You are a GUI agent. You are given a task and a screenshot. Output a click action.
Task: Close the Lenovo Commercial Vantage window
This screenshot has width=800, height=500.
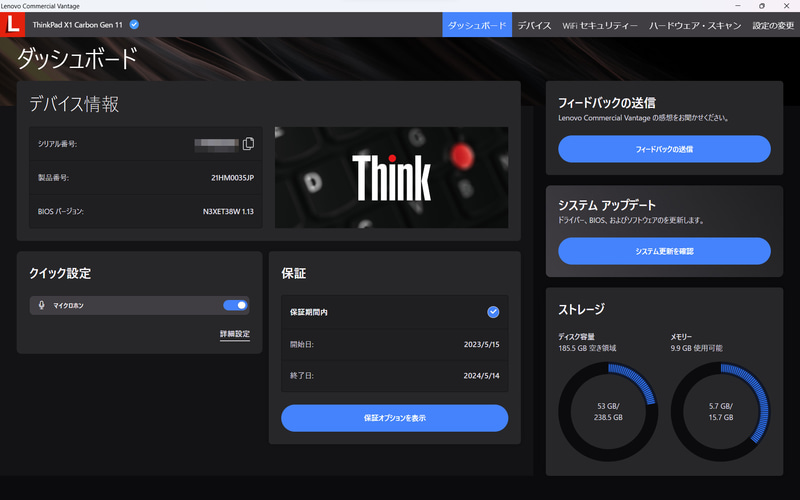[x=786, y=6]
